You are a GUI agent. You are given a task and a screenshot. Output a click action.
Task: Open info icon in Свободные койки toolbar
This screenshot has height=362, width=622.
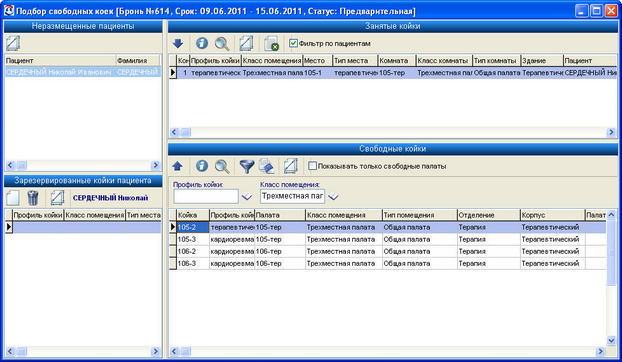pyautogui.click(x=202, y=166)
